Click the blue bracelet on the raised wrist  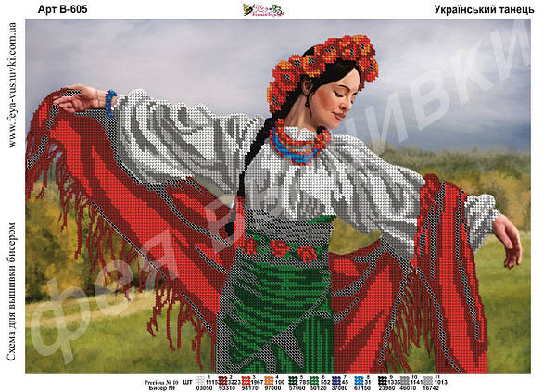coord(111,101)
